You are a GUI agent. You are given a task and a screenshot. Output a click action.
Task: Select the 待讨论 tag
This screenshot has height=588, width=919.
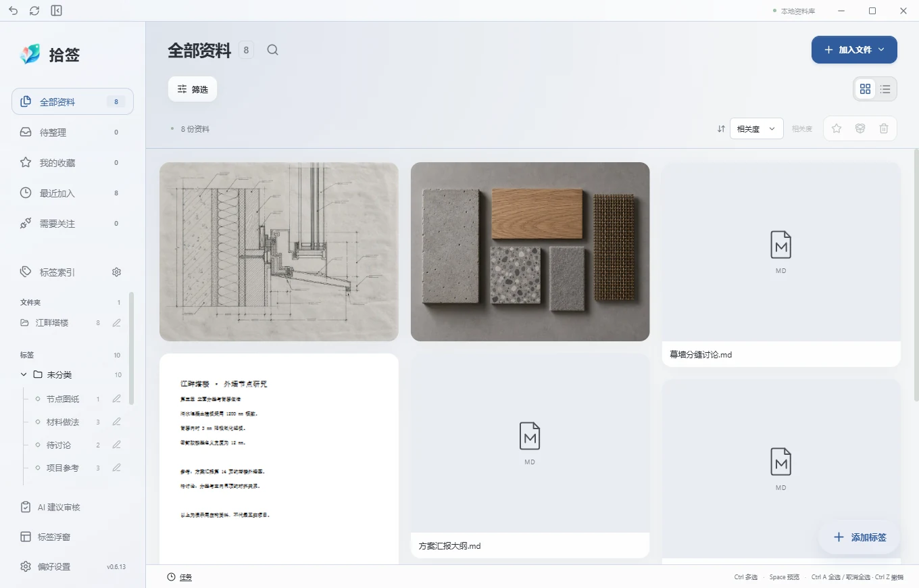click(x=59, y=445)
